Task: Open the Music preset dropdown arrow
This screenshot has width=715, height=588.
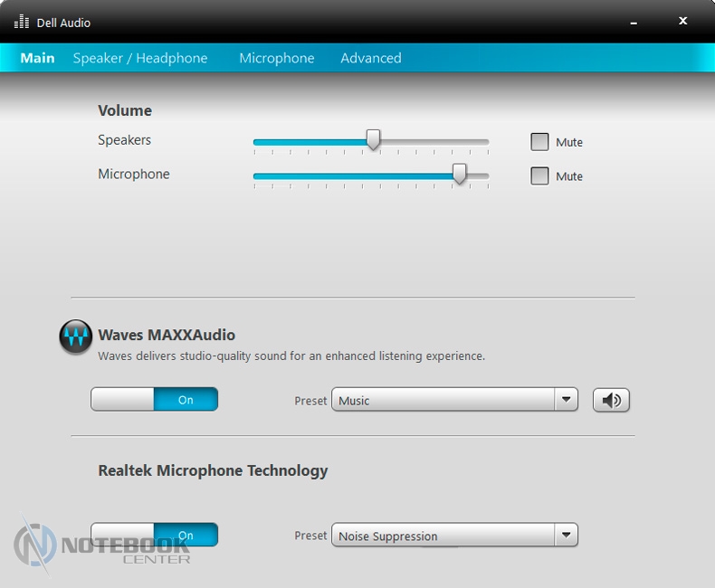Action: pos(566,400)
